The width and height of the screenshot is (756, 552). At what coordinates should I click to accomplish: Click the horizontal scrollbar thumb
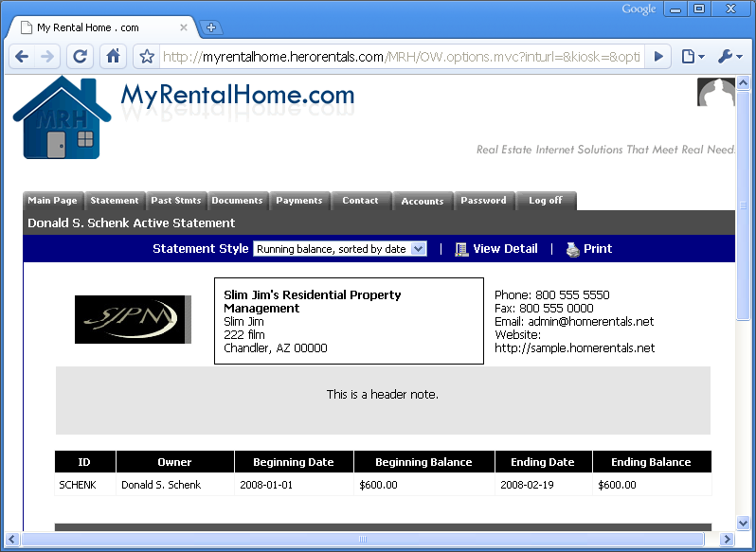363,539
